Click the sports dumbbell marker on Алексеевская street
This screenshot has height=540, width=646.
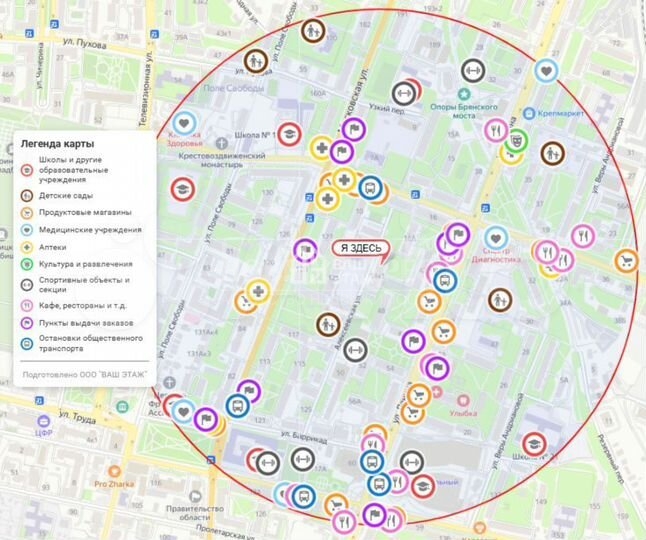[355, 350]
